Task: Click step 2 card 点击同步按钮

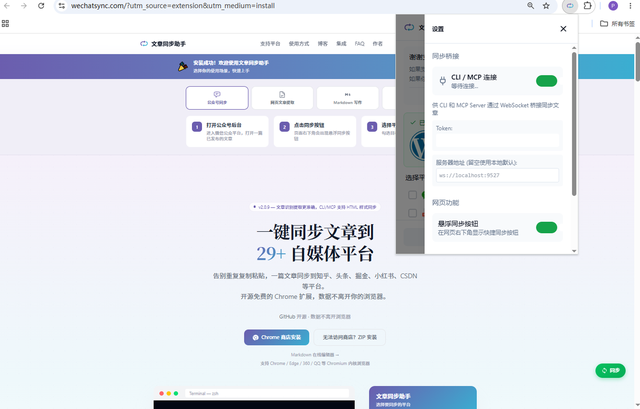Action: (x=315, y=131)
